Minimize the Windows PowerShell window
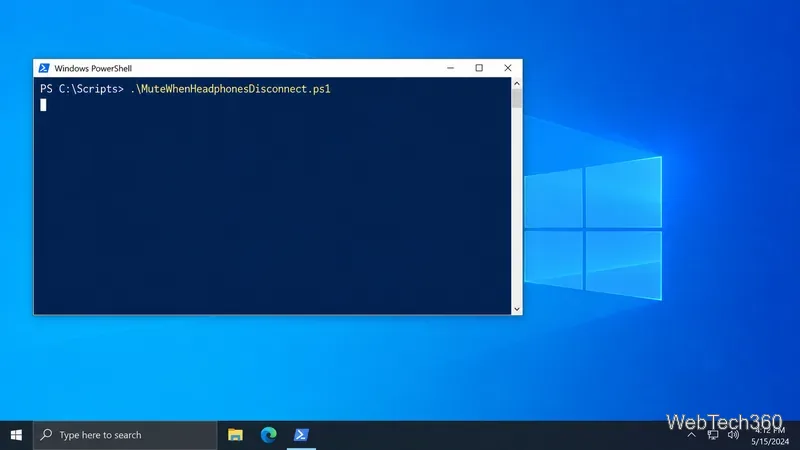 pyautogui.click(x=451, y=68)
